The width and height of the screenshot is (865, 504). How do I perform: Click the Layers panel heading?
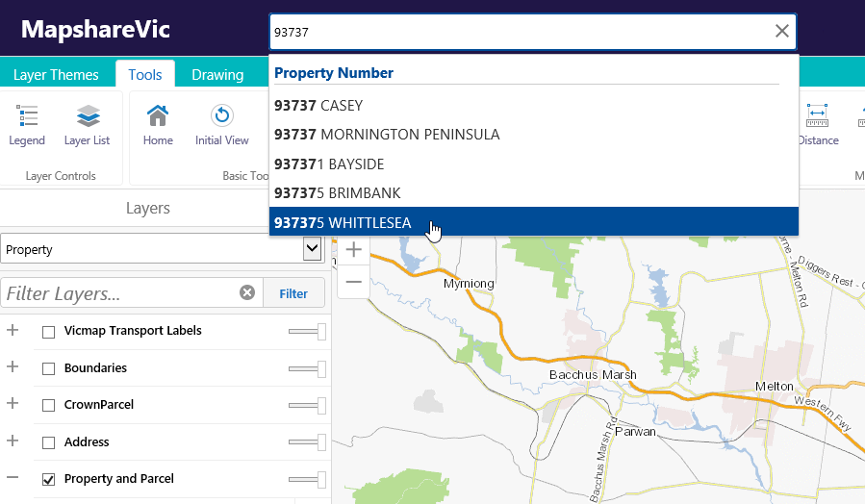(148, 208)
